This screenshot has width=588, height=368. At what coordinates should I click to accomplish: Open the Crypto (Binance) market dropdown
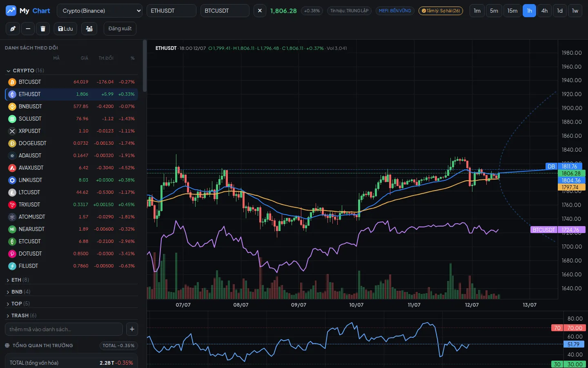(x=100, y=11)
